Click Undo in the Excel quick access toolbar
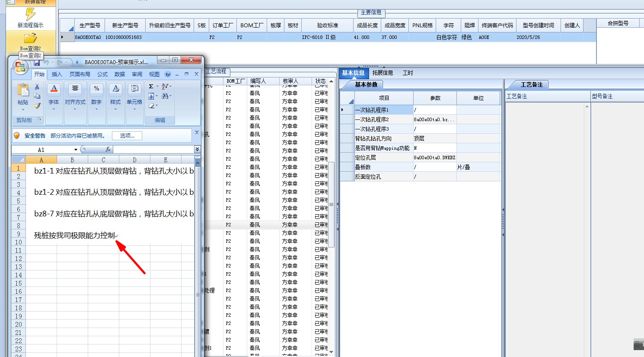 46,63
